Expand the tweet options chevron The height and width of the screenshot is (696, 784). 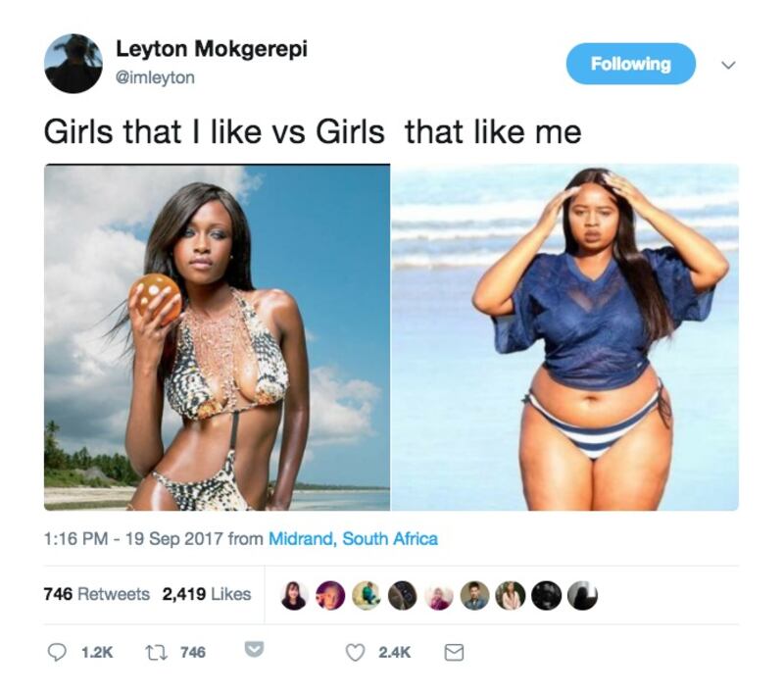point(728,65)
